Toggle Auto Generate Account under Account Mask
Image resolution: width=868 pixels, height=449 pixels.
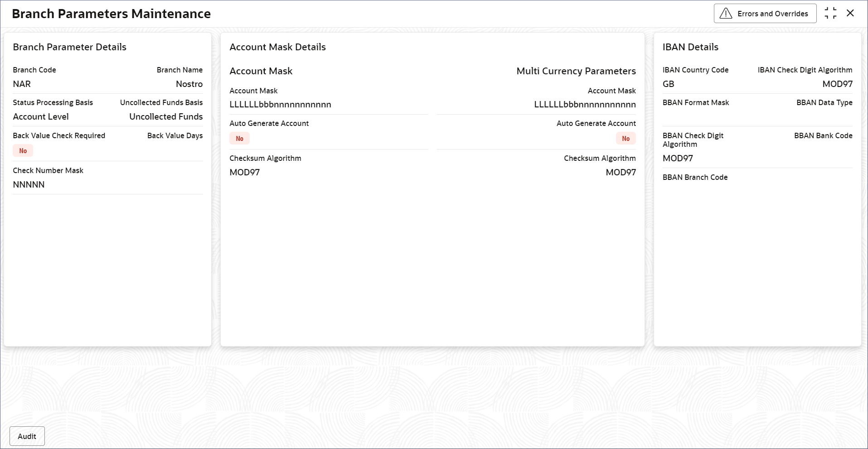pyautogui.click(x=239, y=139)
